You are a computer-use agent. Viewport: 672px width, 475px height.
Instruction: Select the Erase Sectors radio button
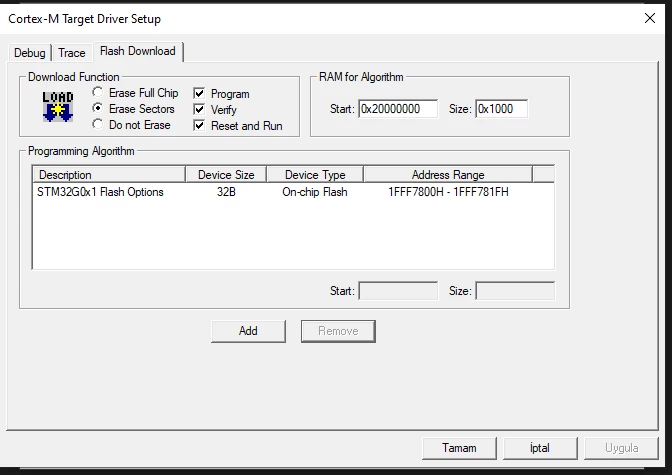tap(98, 108)
